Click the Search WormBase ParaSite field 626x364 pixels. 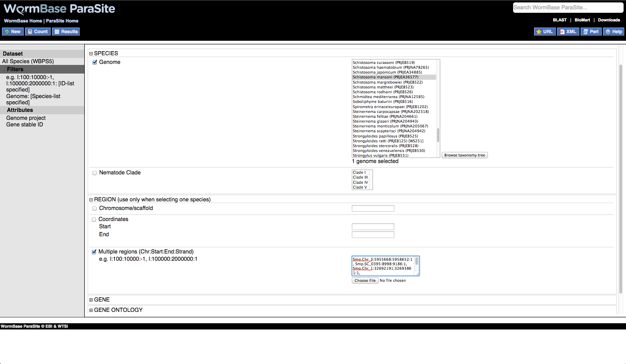click(567, 8)
